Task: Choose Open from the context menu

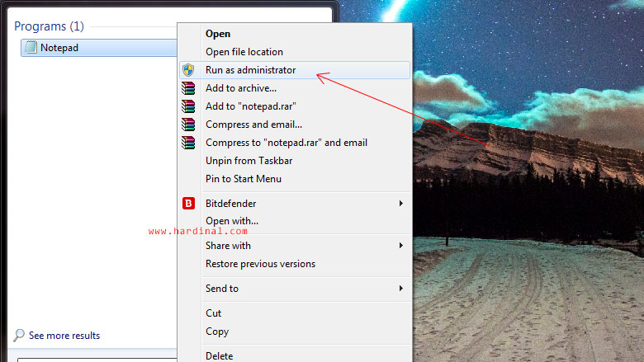Action: click(x=295, y=34)
